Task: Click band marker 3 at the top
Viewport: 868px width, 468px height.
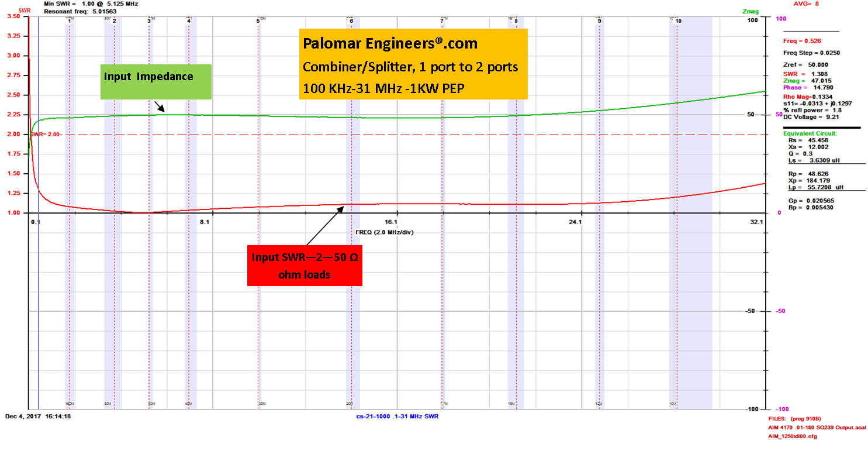Action: (x=149, y=20)
